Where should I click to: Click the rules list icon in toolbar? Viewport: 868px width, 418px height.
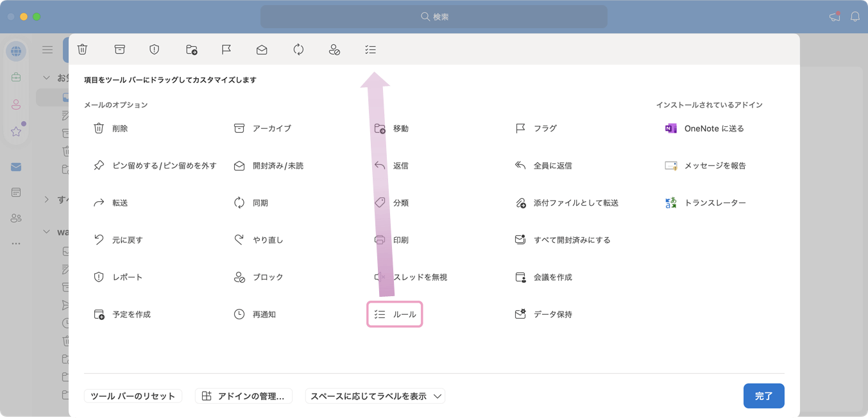click(370, 49)
